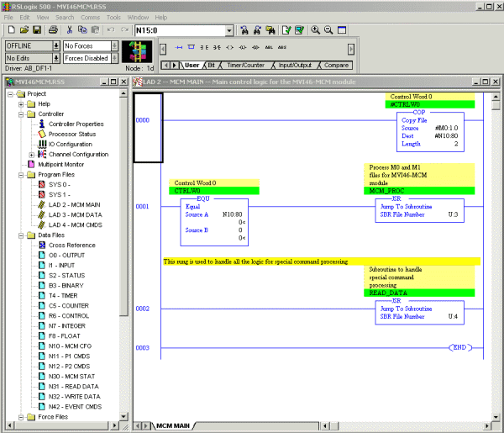This screenshot has height=433, width=504.
Task: Copy selection with the Copy icon
Action: coord(82,30)
